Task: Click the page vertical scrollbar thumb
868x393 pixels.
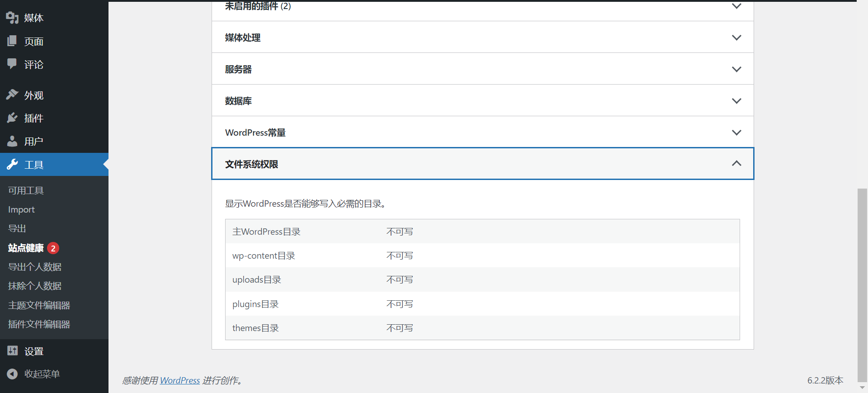Action: [x=862, y=285]
